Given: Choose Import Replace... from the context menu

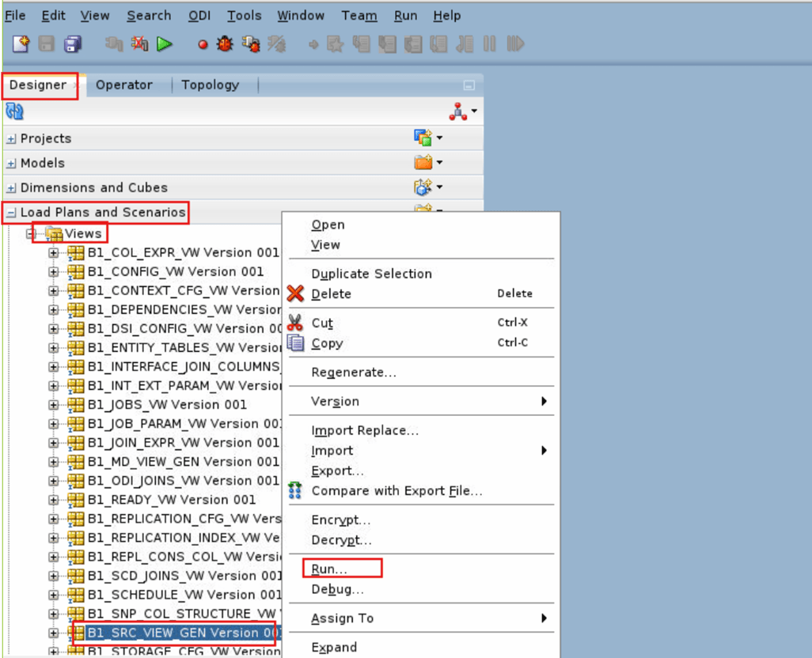Looking at the screenshot, I should tap(365, 430).
